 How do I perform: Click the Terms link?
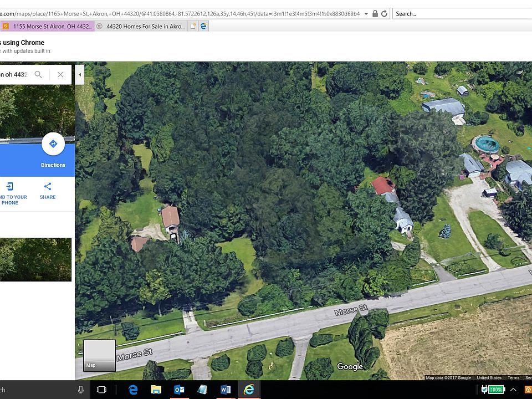click(513, 377)
